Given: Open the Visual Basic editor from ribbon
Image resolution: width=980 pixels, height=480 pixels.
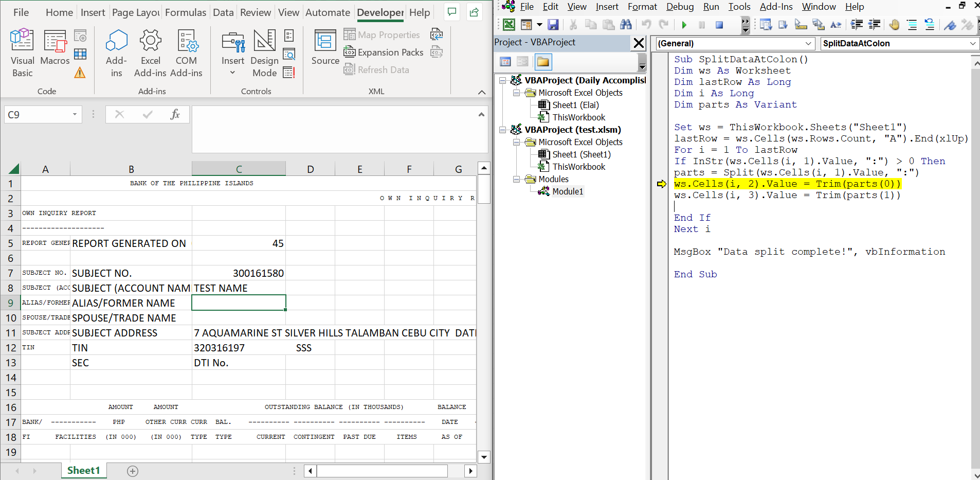Looking at the screenshot, I should pyautogui.click(x=22, y=53).
